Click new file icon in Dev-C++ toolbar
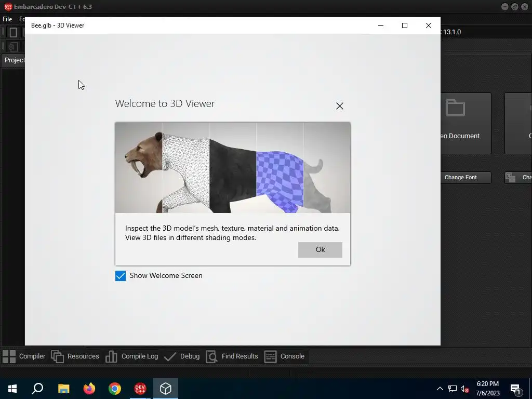 click(13, 32)
